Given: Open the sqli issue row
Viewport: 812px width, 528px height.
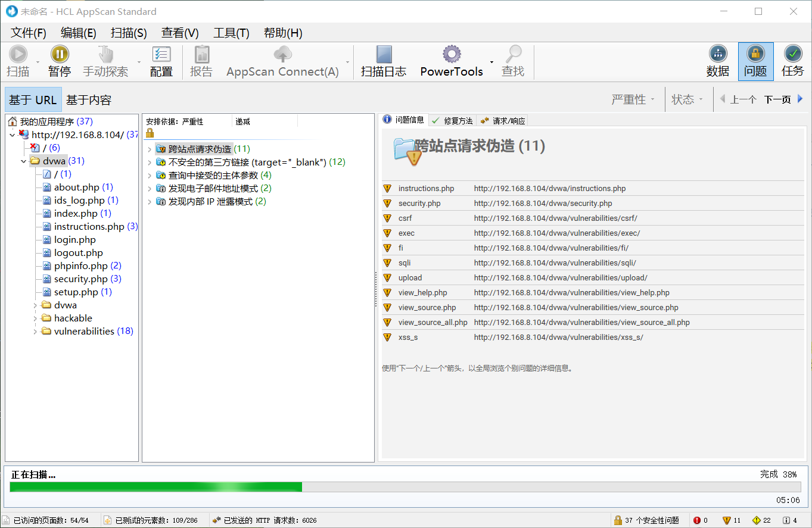Looking at the screenshot, I should (593, 263).
